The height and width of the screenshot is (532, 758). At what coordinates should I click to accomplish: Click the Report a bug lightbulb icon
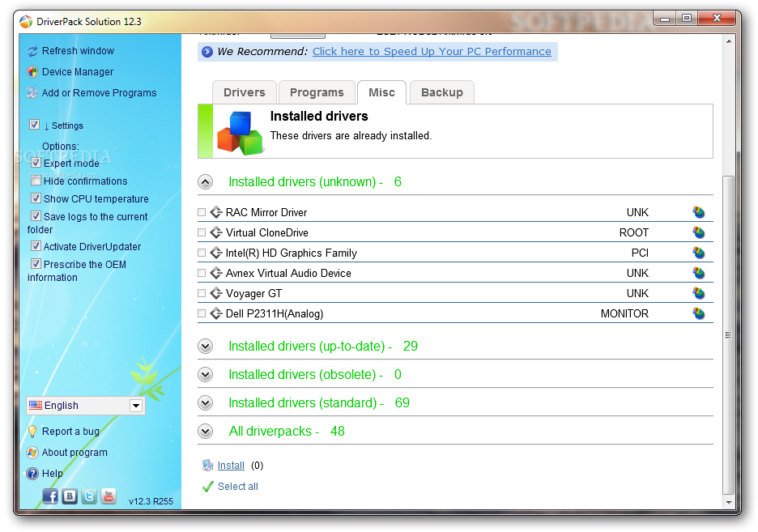pyautogui.click(x=32, y=431)
